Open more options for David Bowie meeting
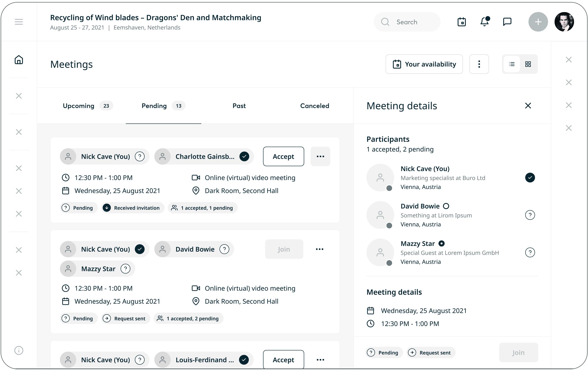 319,249
